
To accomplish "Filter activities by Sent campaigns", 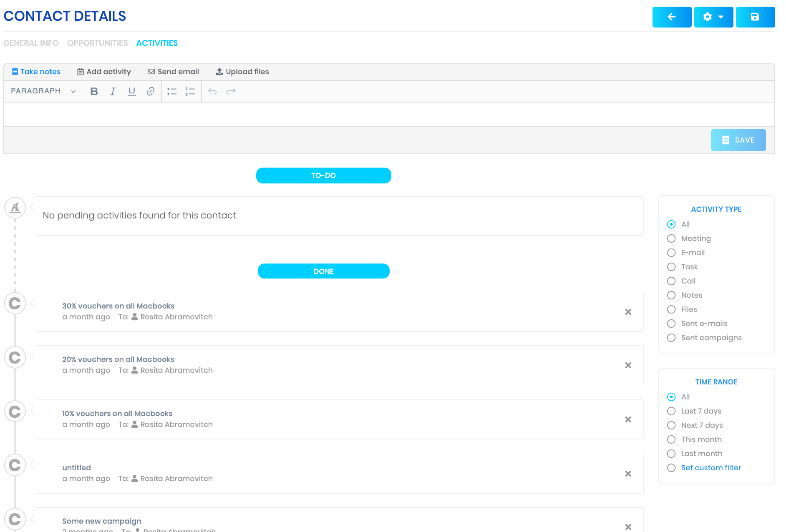I will click(x=671, y=338).
